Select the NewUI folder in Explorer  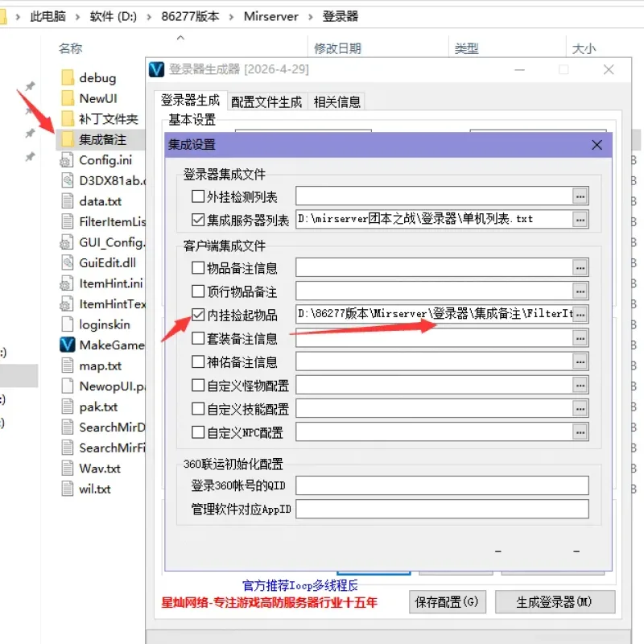point(98,98)
